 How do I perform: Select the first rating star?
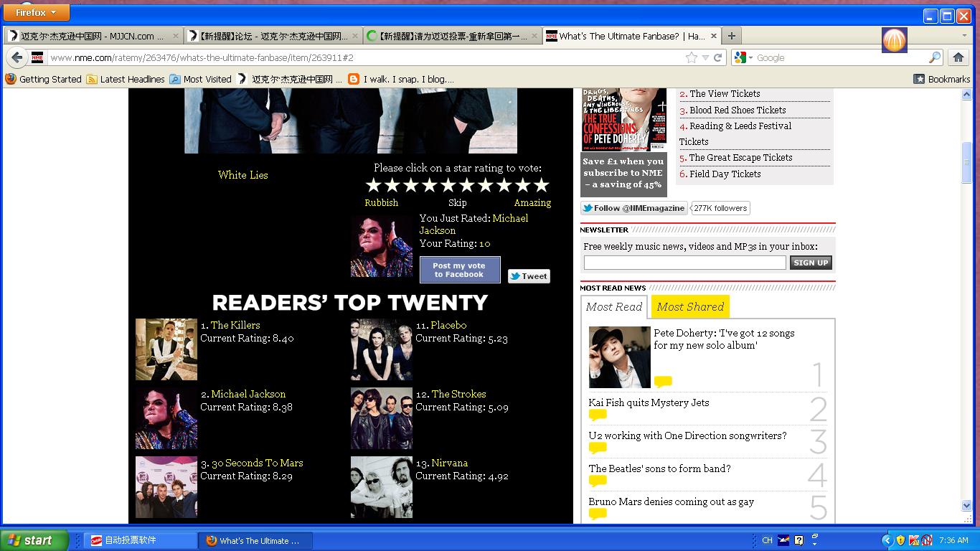point(373,186)
